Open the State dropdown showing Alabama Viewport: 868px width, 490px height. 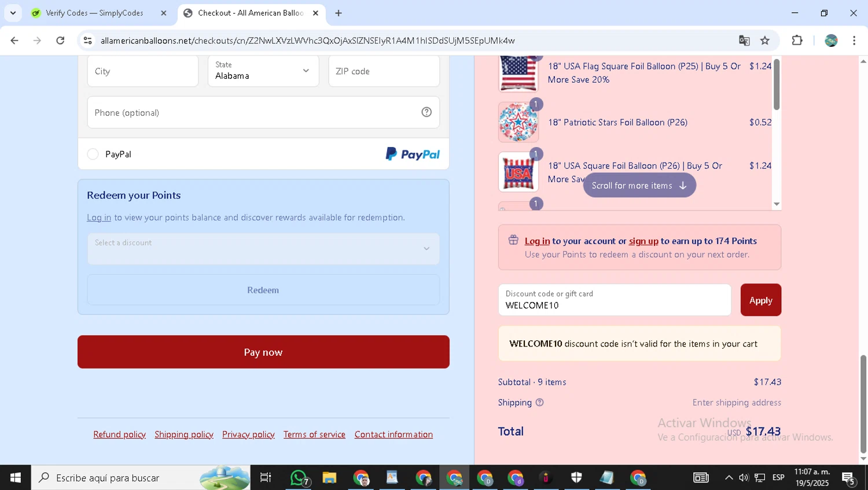point(263,71)
